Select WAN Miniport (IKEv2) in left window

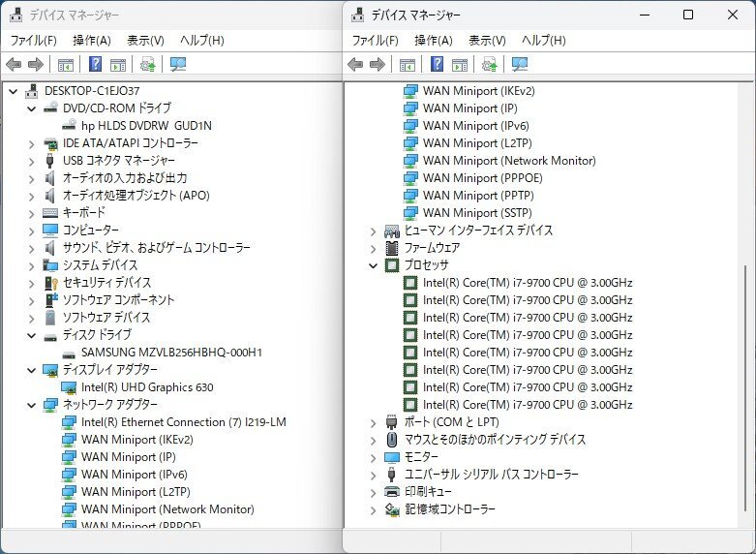[x=136, y=440]
